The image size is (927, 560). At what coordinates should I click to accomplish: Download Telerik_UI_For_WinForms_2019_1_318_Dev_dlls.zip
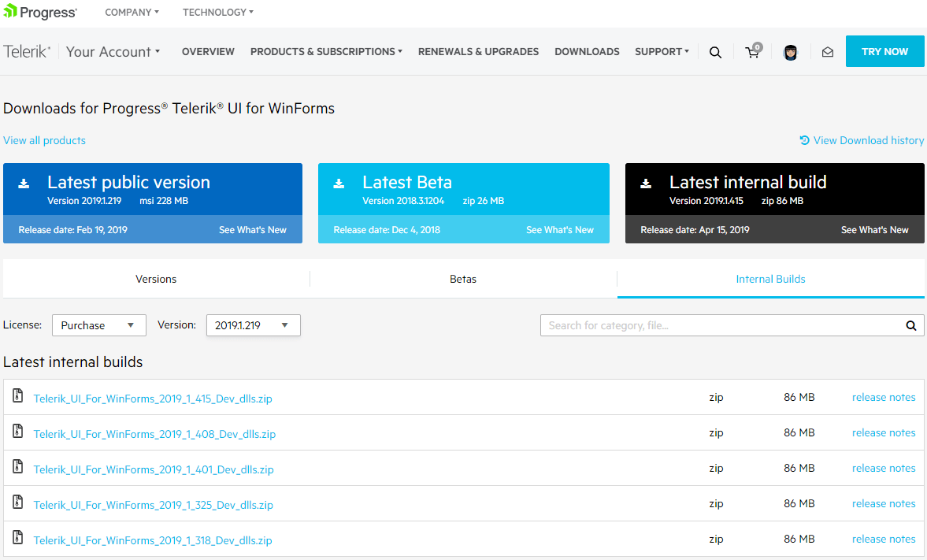[153, 540]
